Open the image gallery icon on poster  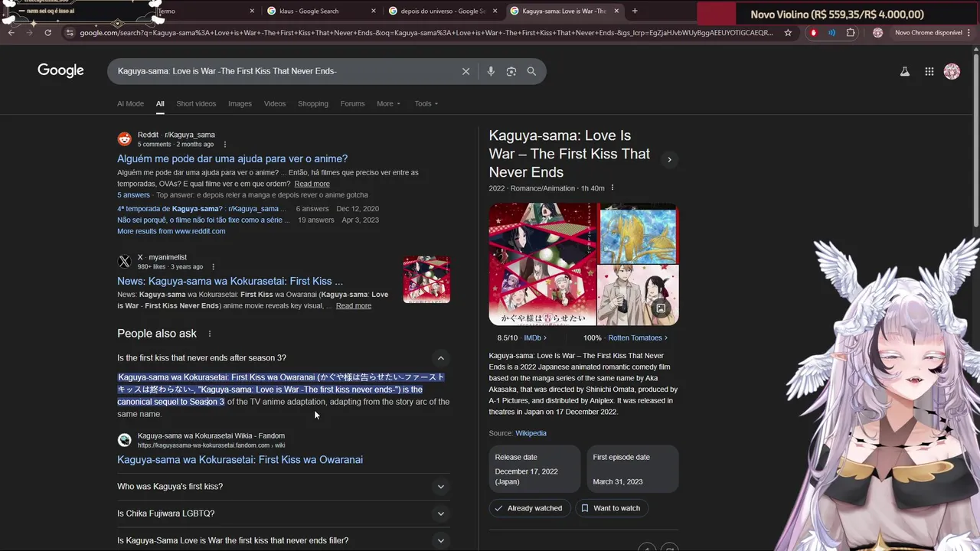point(661,308)
